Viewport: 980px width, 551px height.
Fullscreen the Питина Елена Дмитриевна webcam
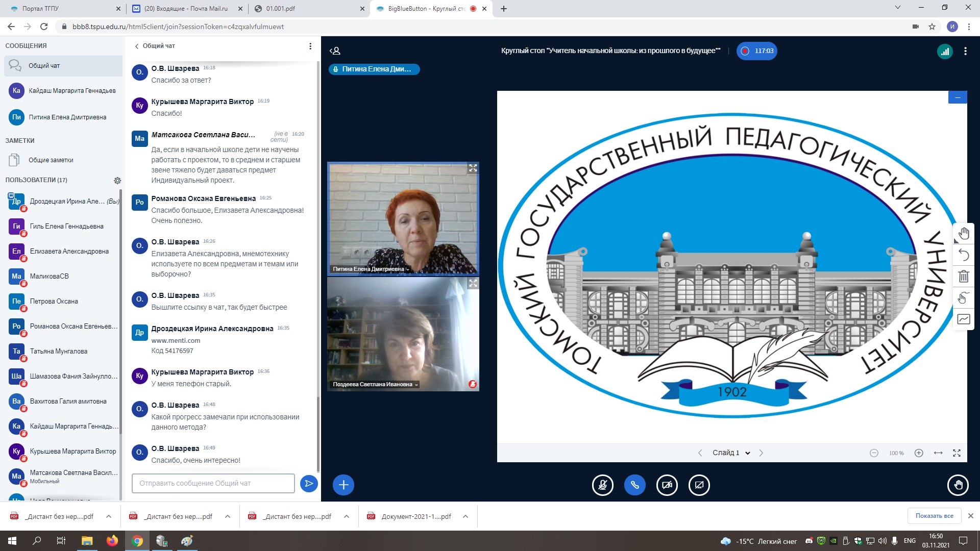(473, 168)
